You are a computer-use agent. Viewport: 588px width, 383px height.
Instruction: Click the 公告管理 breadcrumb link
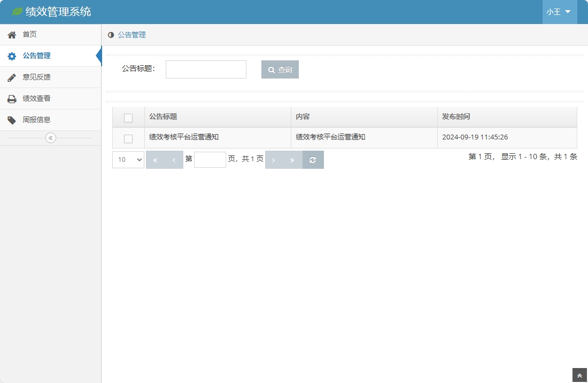130,34
